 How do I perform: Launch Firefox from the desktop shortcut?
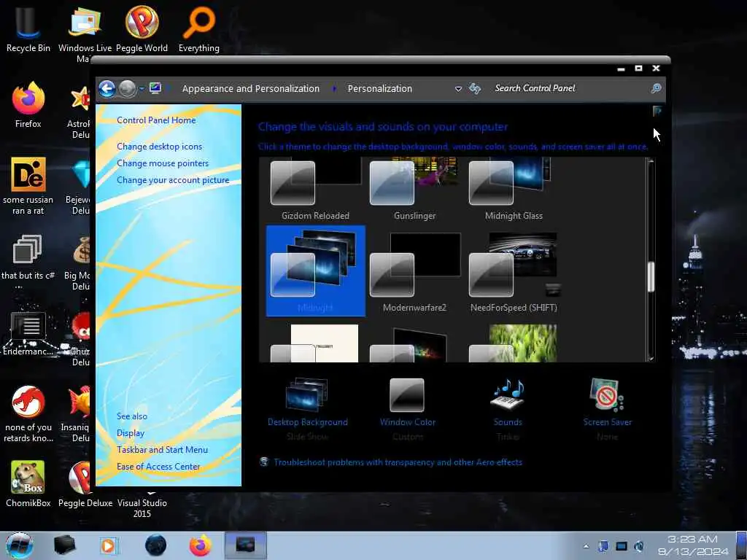pos(28,105)
